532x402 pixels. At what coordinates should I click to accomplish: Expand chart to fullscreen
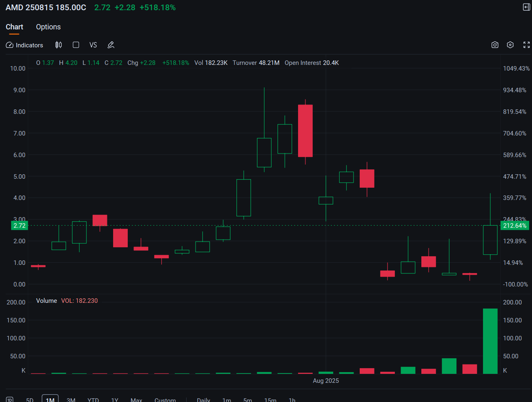[527, 45]
